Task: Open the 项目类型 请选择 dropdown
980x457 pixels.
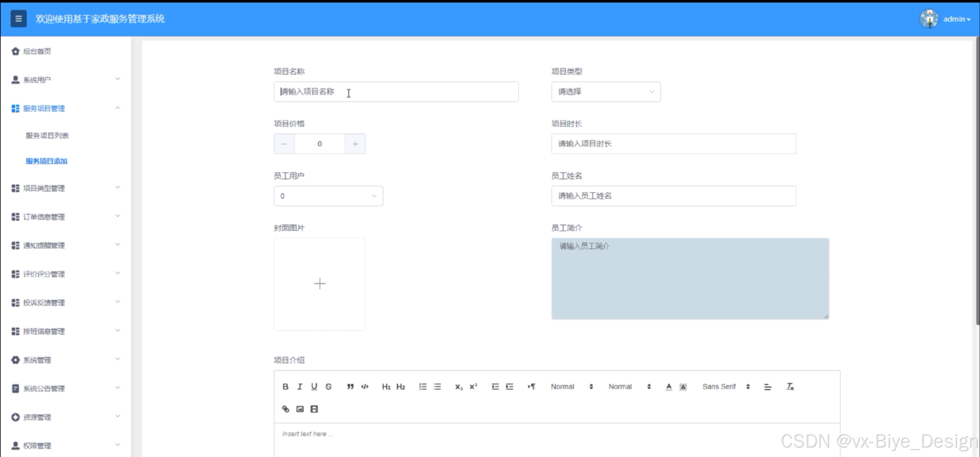Action: (606, 92)
